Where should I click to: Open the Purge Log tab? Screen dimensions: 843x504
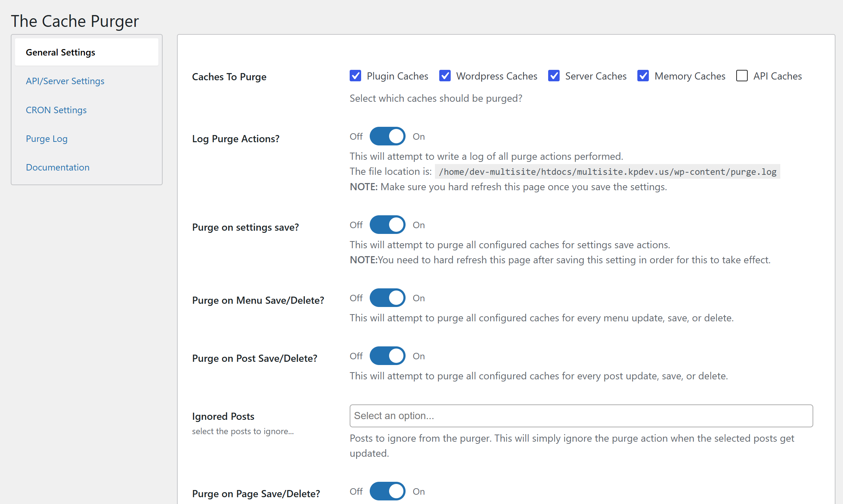coord(47,139)
